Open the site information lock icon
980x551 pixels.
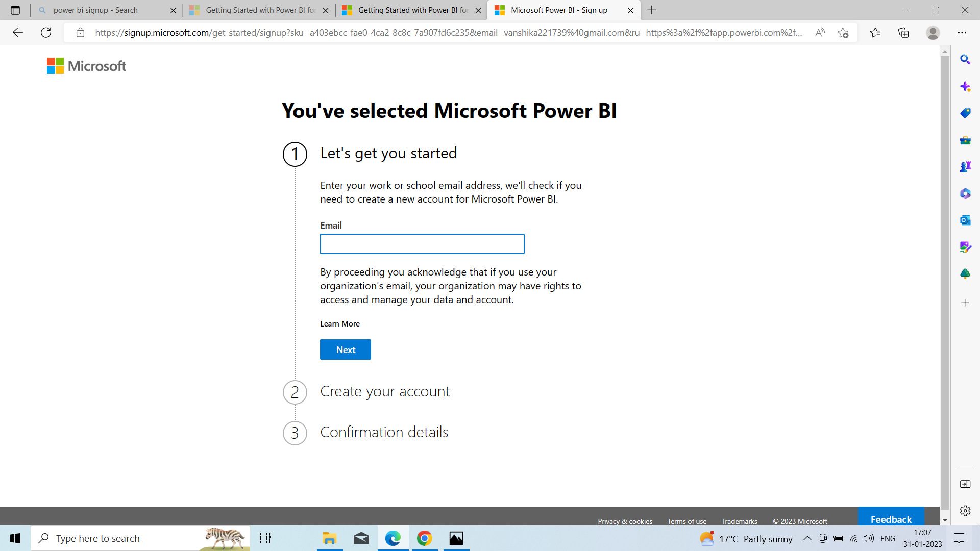tap(80, 33)
